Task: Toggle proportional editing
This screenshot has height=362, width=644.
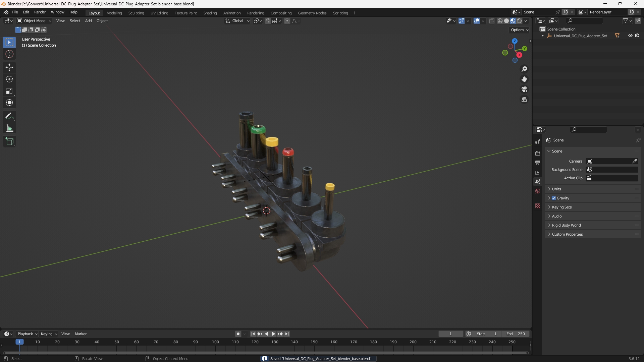Action: coord(287,21)
